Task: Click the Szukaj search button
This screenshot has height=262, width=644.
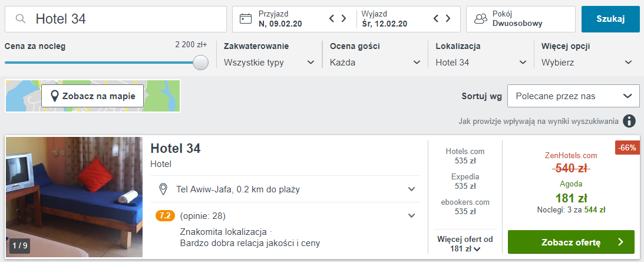Action: [x=610, y=19]
